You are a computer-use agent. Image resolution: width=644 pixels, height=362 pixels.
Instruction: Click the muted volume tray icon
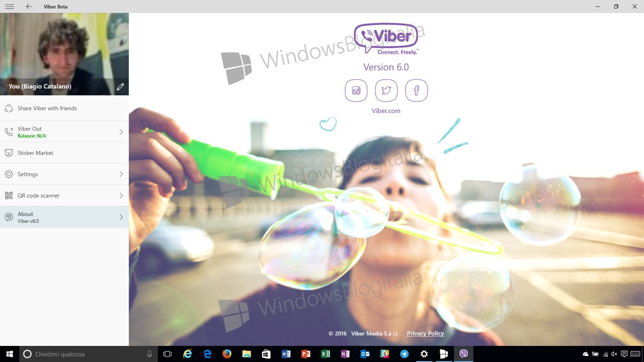pos(614,354)
